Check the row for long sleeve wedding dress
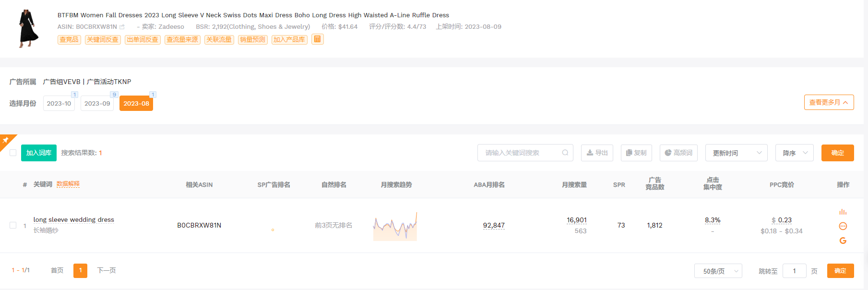This screenshot has height=290, width=868. (x=13, y=225)
